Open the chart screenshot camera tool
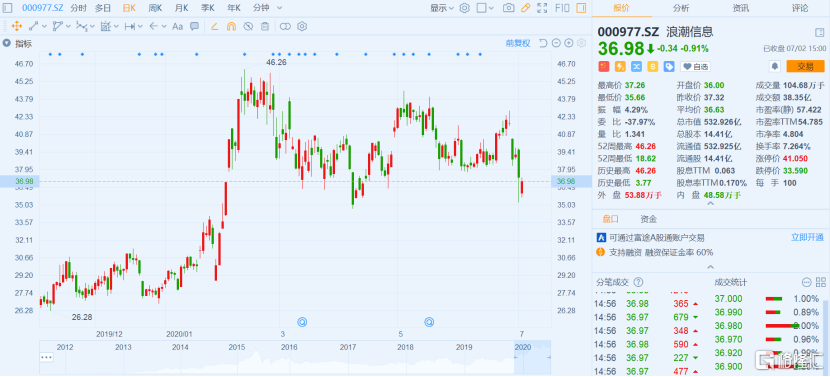Viewport: 830px width, 377px height. coord(508,8)
